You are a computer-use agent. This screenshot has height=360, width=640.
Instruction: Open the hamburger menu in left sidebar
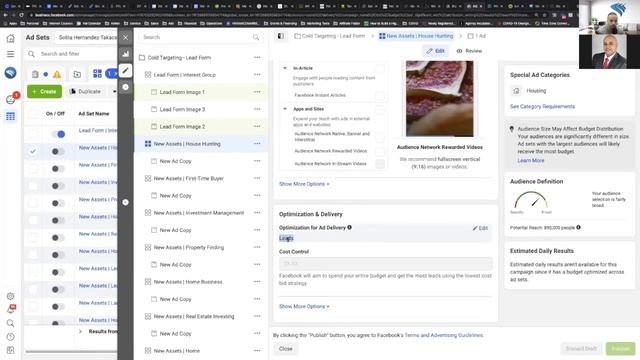click(x=11, y=54)
